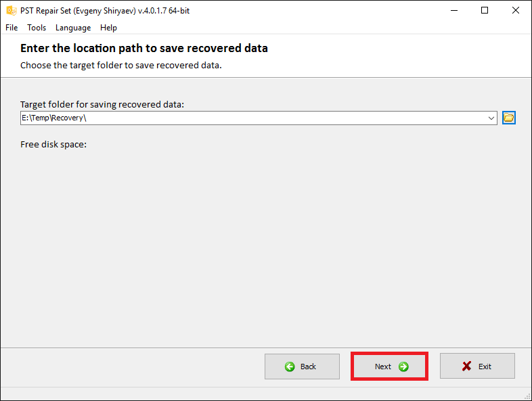Click the green next arrow icon
The width and height of the screenshot is (532, 401).
[x=403, y=367]
